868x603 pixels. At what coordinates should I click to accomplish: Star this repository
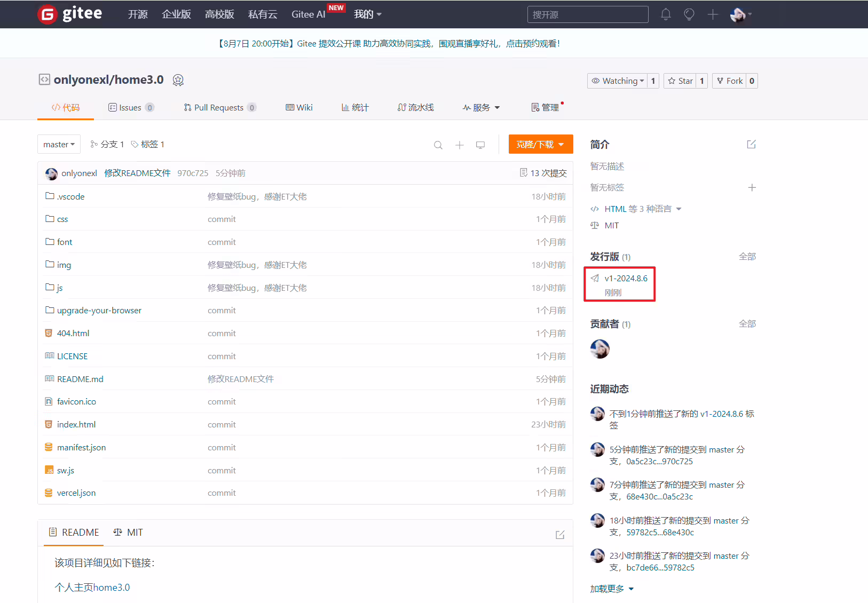tap(680, 81)
